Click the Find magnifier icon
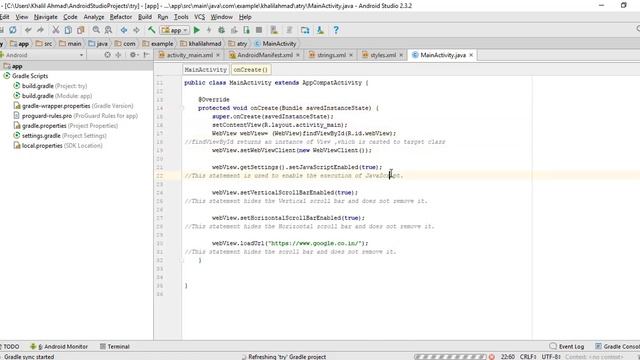 (x=96, y=30)
